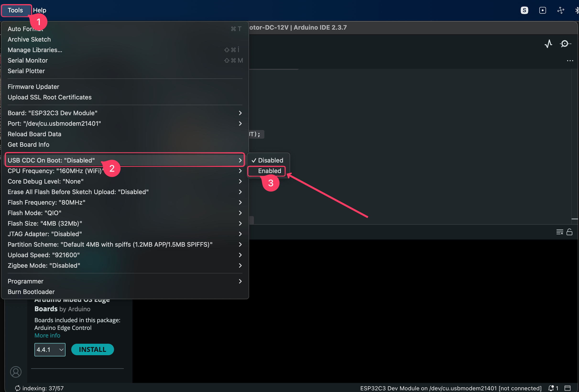This screenshot has width=579, height=392.
Task: Toggle bottom panel icon in the status bar
Action: click(567, 388)
